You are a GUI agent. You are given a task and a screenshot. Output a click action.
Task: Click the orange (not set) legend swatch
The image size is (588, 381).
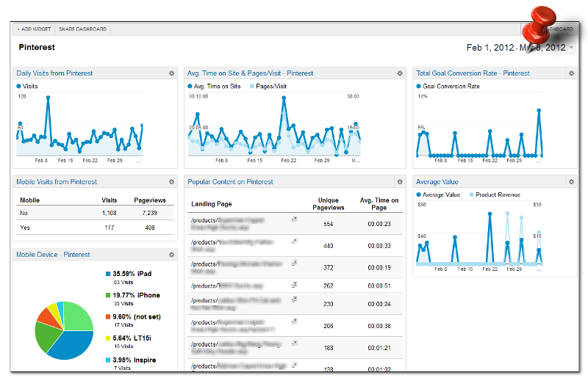click(x=108, y=317)
